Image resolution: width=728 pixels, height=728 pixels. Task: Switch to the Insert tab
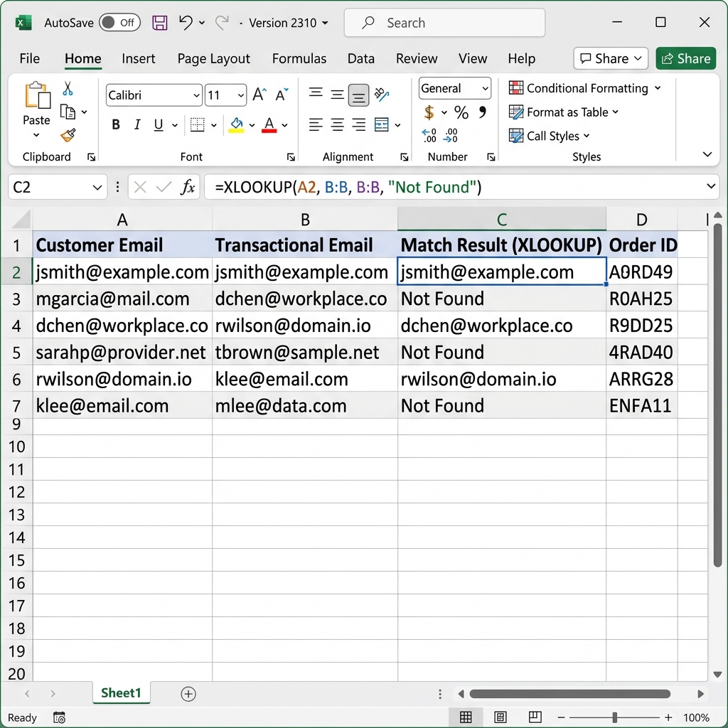[139, 58]
